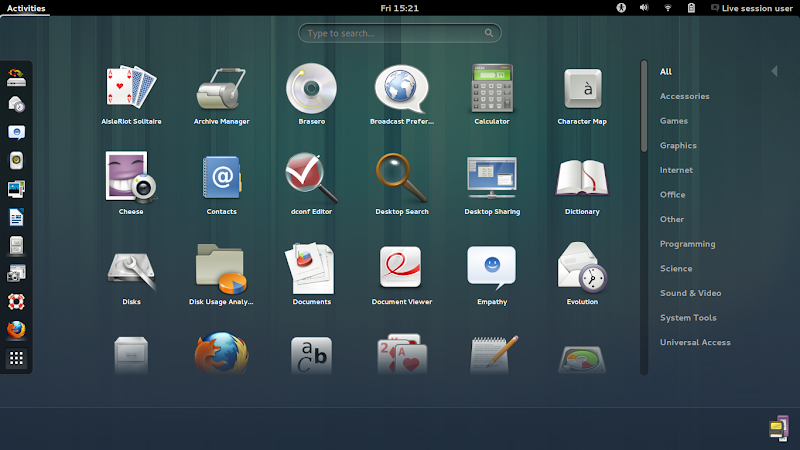Open the Wi-Fi network indicator

click(667, 8)
